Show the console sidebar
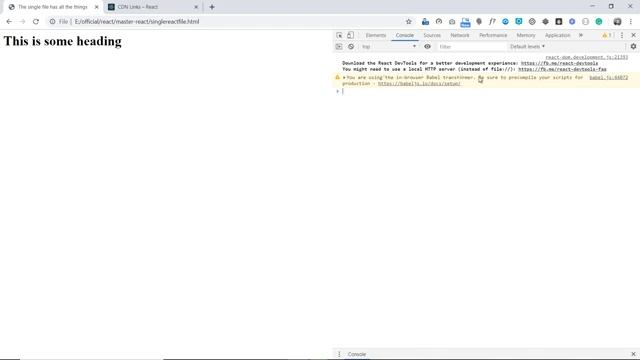The image size is (640, 360). pos(339,47)
